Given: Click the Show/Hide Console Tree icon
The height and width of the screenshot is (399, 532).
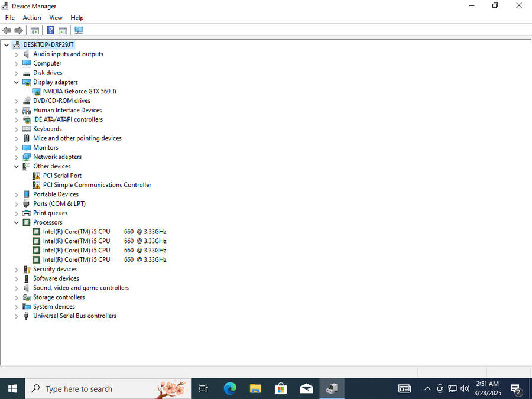Looking at the screenshot, I should pos(34,30).
